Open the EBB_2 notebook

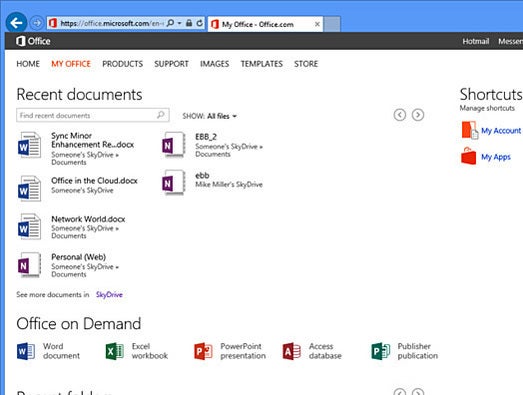[x=206, y=137]
